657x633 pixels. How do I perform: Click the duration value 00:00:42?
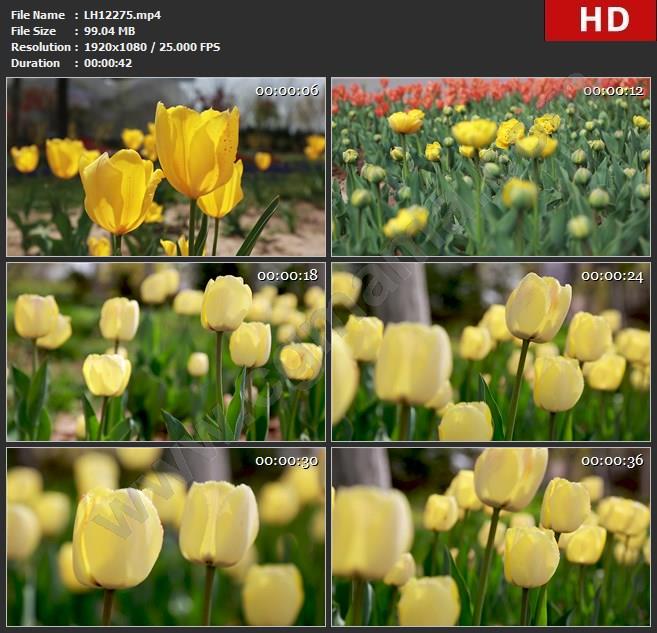108,63
